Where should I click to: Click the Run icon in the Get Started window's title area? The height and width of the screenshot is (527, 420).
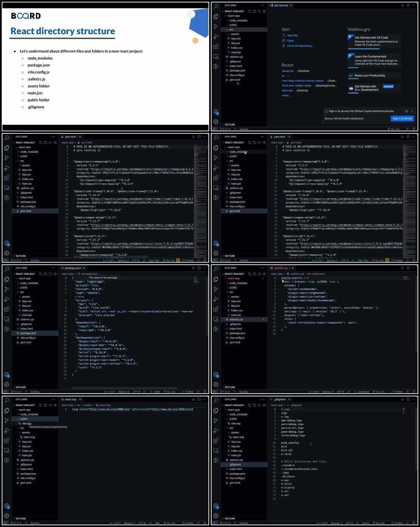tap(402, 6)
